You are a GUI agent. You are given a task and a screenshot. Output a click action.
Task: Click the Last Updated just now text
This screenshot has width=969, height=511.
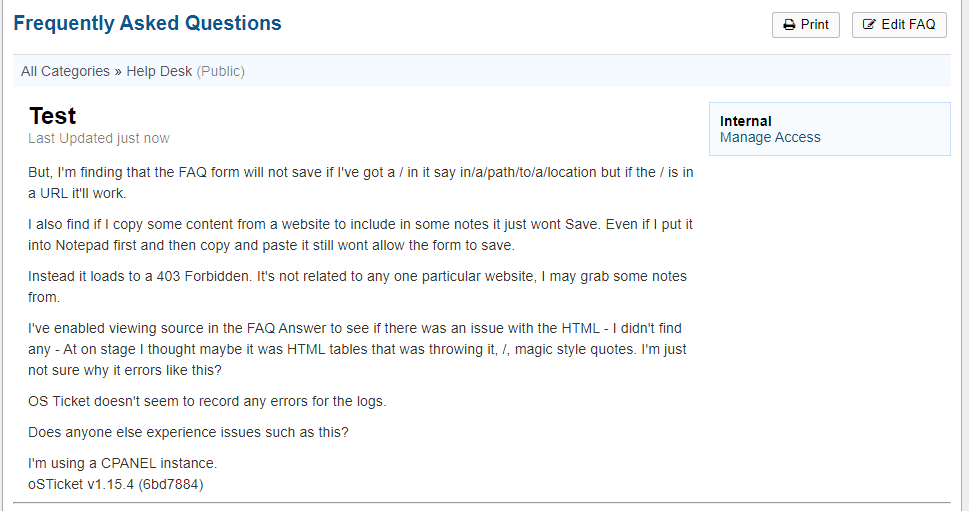99,138
